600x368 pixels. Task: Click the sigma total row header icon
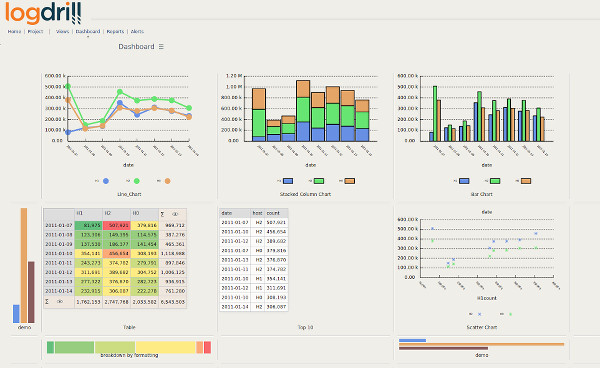tap(47, 302)
